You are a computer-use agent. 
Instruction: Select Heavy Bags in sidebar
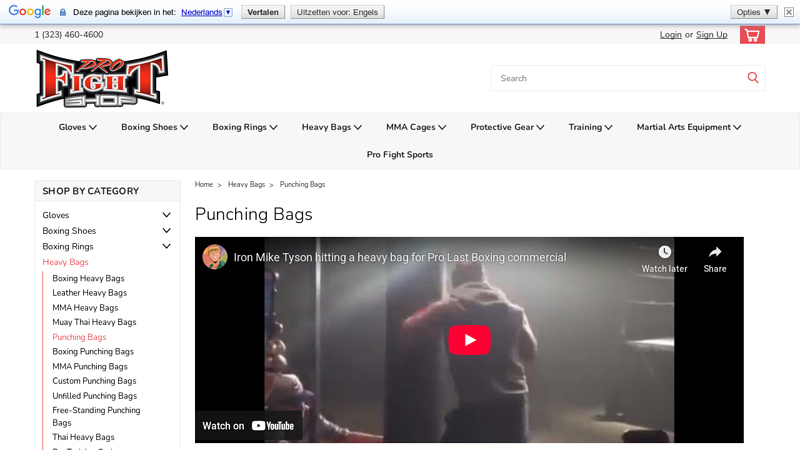[x=65, y=262]
